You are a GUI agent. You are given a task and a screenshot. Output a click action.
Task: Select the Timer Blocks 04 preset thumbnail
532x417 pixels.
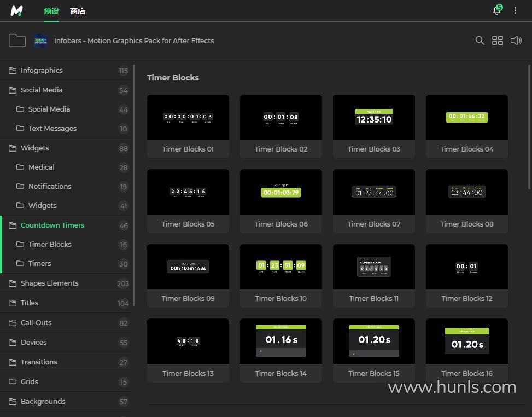point(467,118)
